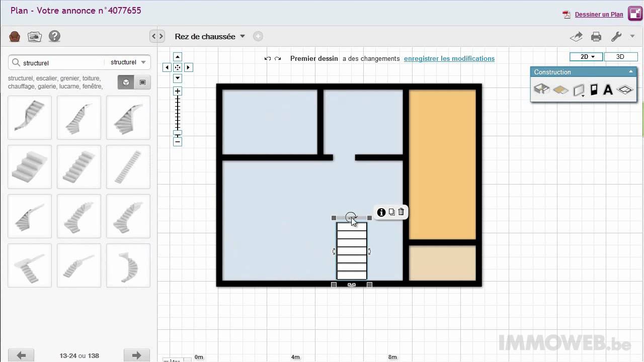Expand the 'Rez de chaussée' floor dropdown
Screen dimensions: 644x362
pyautogui.click(x=243, y=36)
